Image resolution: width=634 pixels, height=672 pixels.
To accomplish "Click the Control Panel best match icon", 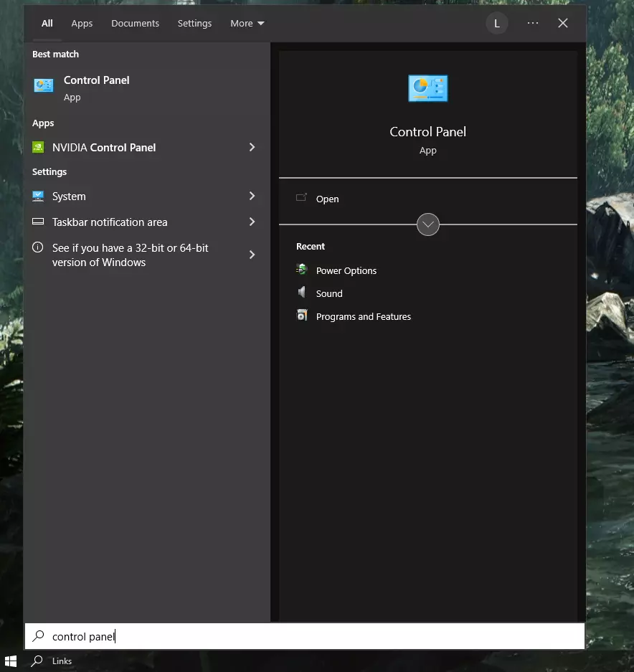I will (x=44, y=86).
